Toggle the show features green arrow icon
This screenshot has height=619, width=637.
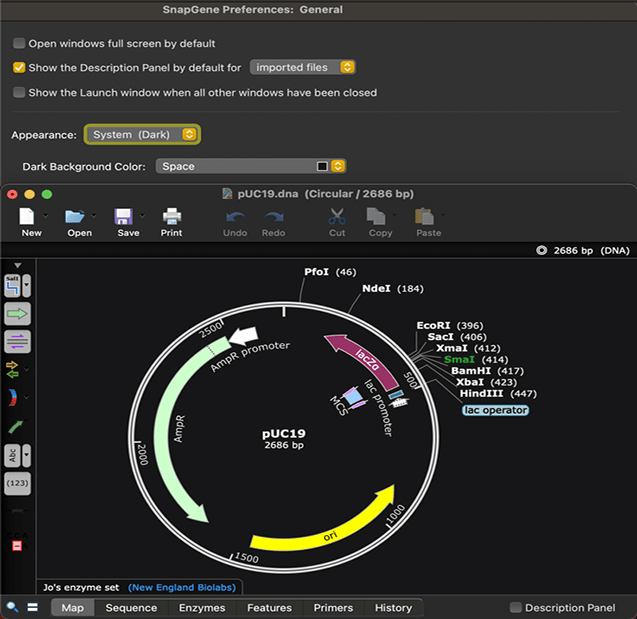tap(18, 314)
